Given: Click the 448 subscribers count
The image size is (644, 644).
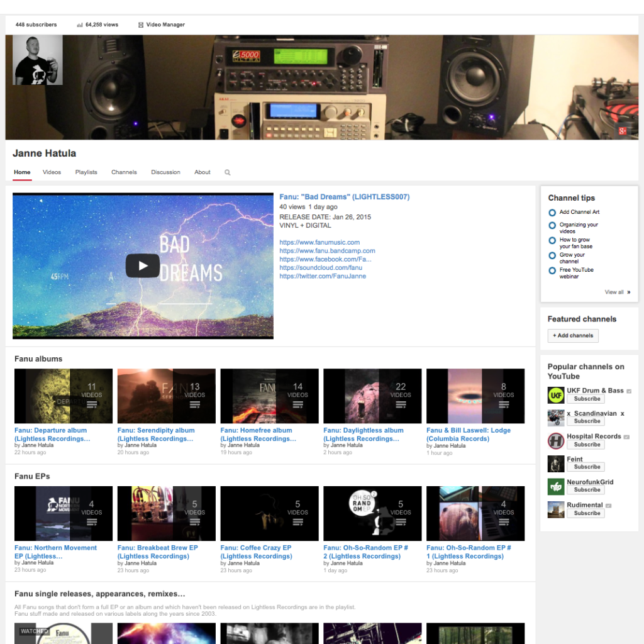Looking at the screenshot, I should 36,25.
